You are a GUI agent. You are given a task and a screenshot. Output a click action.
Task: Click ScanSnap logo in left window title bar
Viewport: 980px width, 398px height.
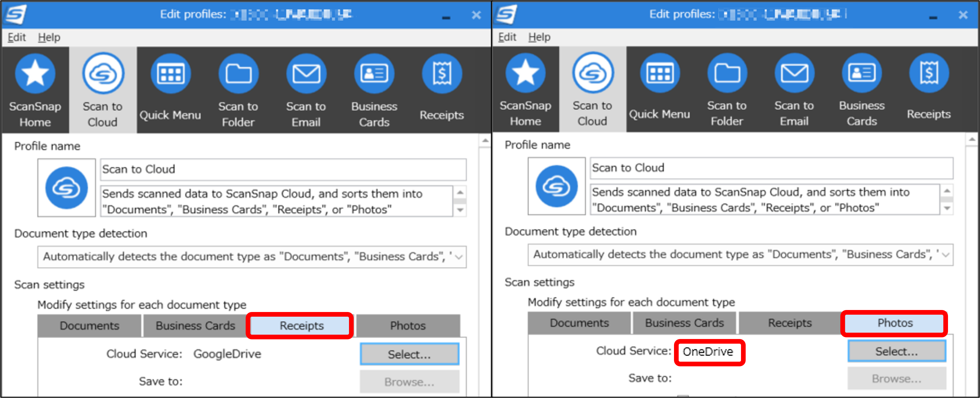(16, 14)
